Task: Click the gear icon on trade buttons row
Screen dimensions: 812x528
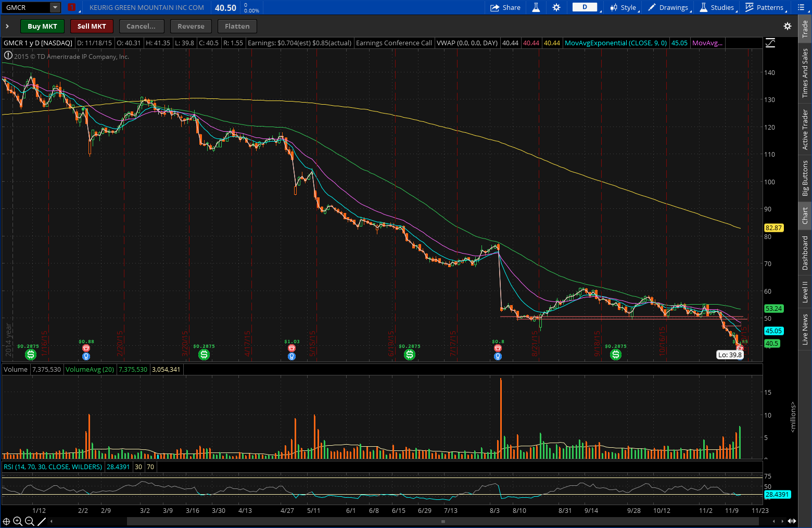Action: tap(788, 26)
